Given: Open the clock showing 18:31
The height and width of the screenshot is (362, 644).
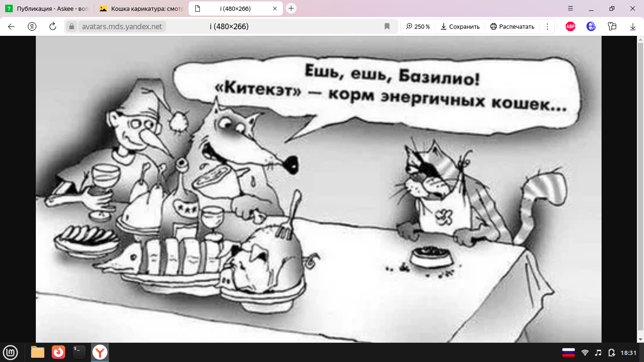Looking at the screenshot, I should (x=629, y=353).
